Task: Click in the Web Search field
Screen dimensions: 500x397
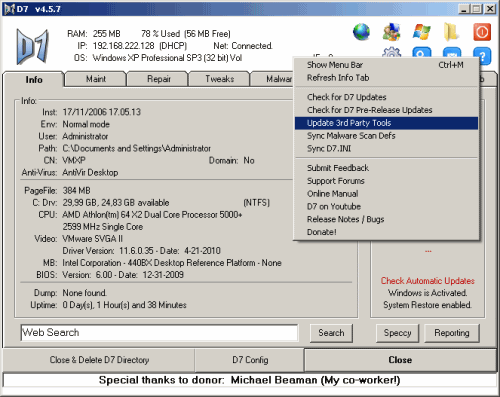Action: (x=159, y=333)
